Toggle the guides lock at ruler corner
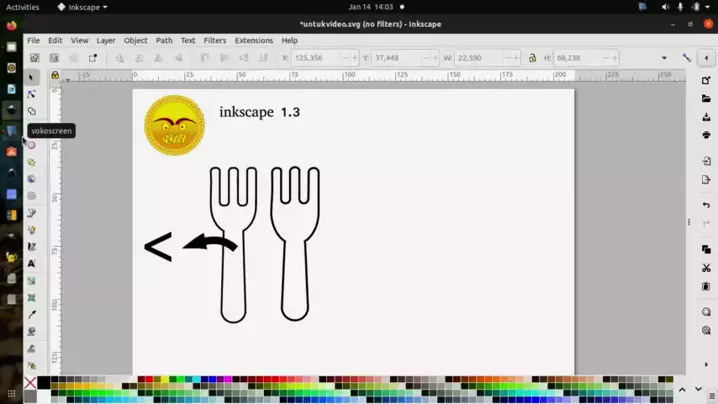 [x=55, y=75]
